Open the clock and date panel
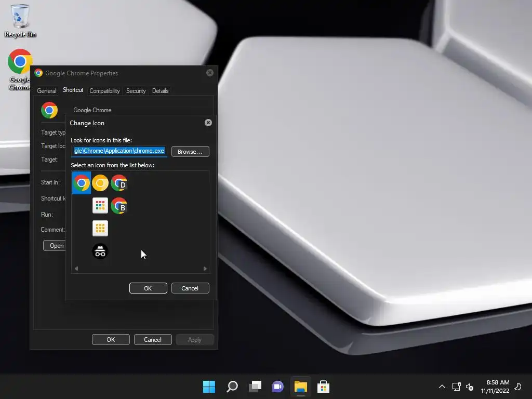 495,387
